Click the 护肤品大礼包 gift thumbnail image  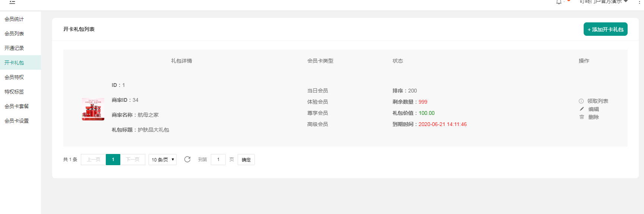click(x=93, y=109)
